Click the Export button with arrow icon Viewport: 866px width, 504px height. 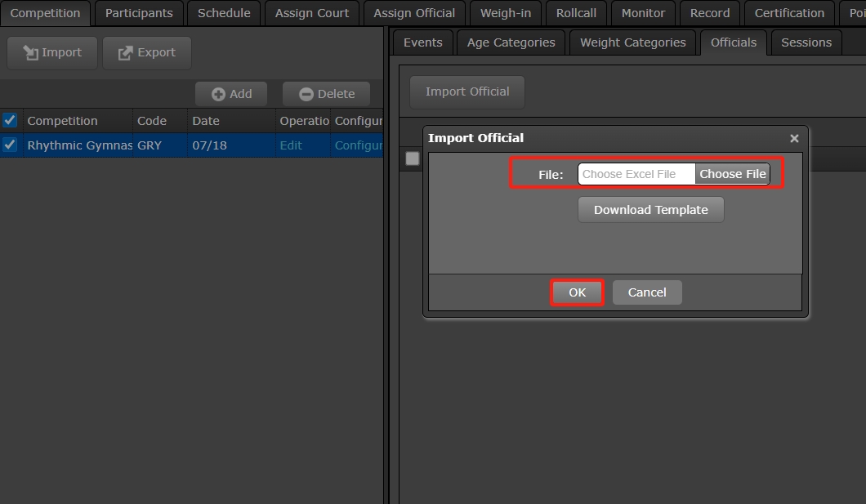[x=147, y=52]
